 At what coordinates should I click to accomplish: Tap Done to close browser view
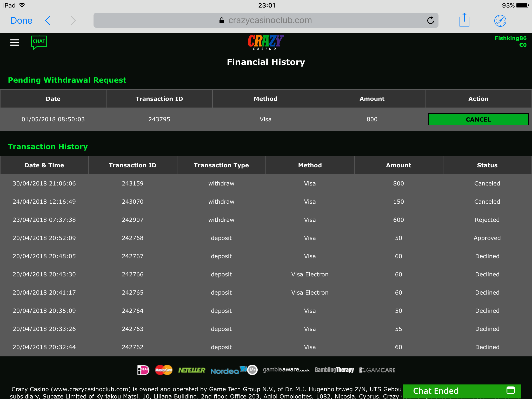pos(21,21)
